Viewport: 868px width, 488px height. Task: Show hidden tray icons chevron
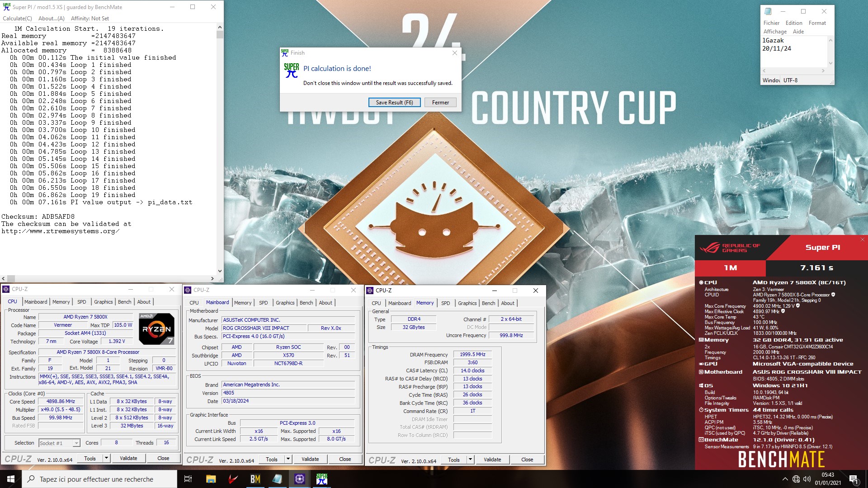pos(785,479)
